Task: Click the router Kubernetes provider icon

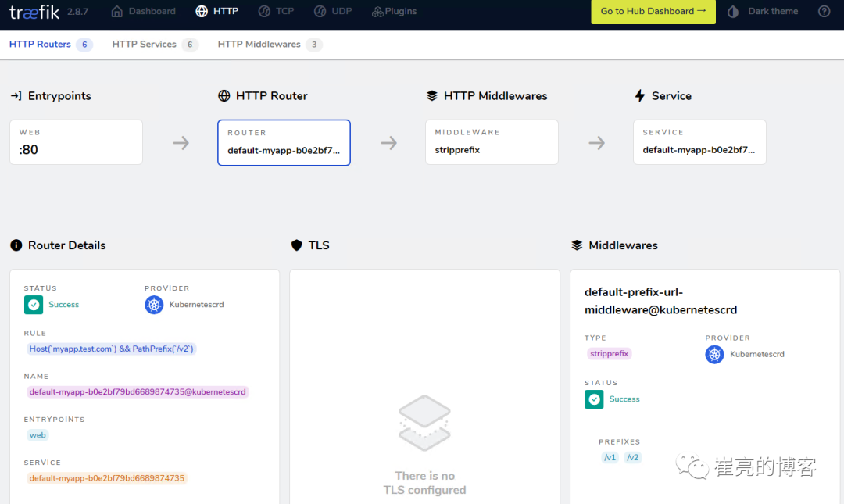Action: click(154, 305)
